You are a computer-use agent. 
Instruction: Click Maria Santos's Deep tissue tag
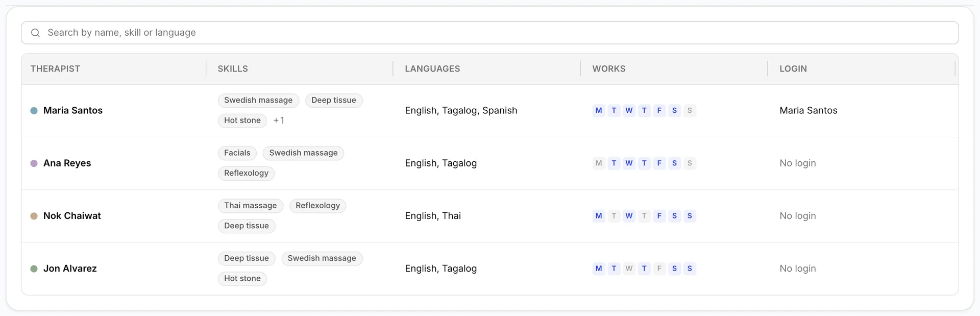(x=334, y=101)
